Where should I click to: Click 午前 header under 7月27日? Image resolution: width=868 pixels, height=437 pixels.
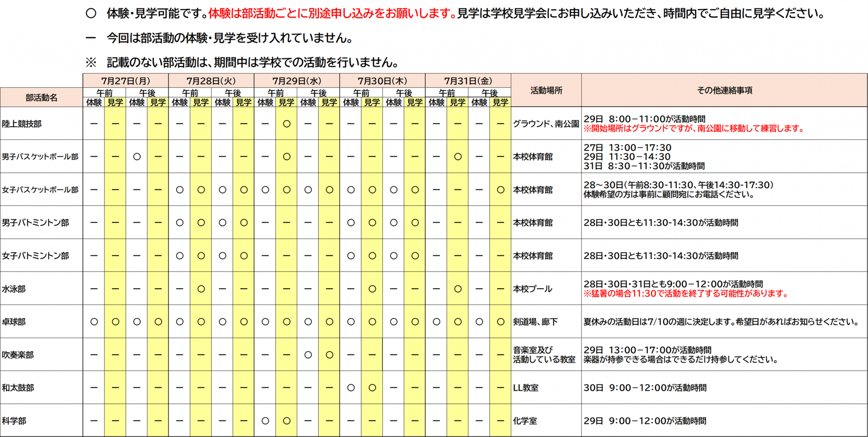coord(104,93)
